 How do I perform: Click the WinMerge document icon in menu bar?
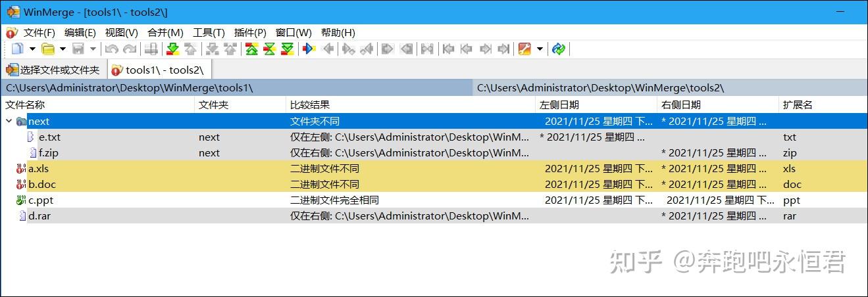pos(11,32)
